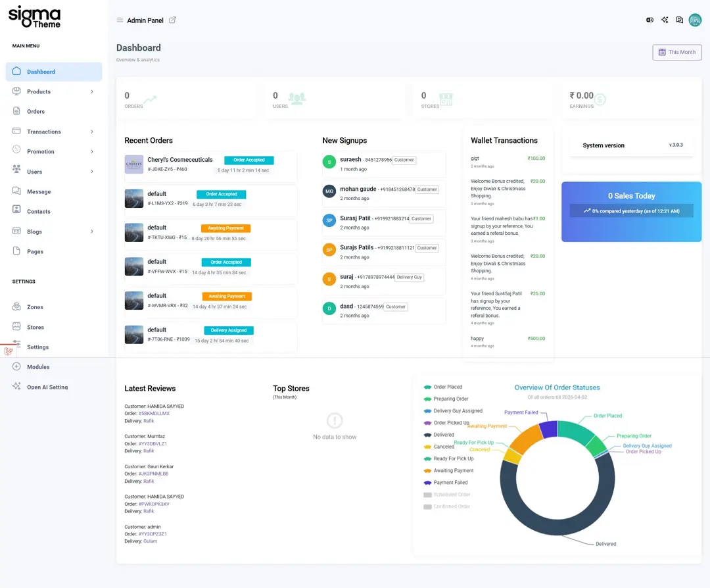Toggle Delivery Guy Assigned legend entry
This screenshot has width=710, height=588.
pos(453,411)
